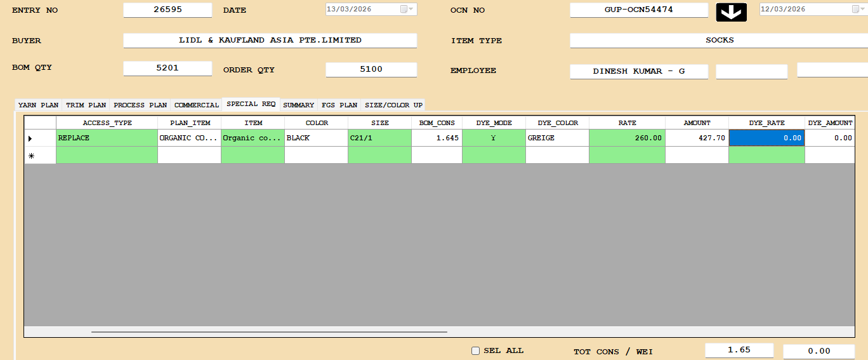The image size is (868, 360).
Task: Click the BUYER field with LIDL & KAUFLAND
Action: pos(270,40)
